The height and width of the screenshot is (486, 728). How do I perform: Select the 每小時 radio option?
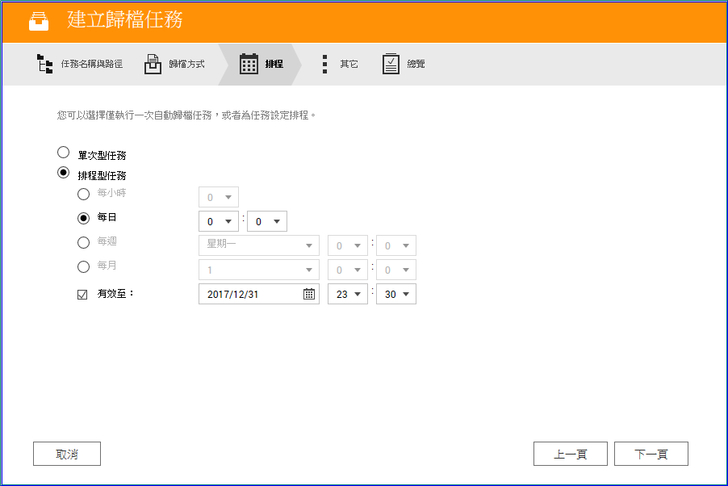(x=83, y=194)
